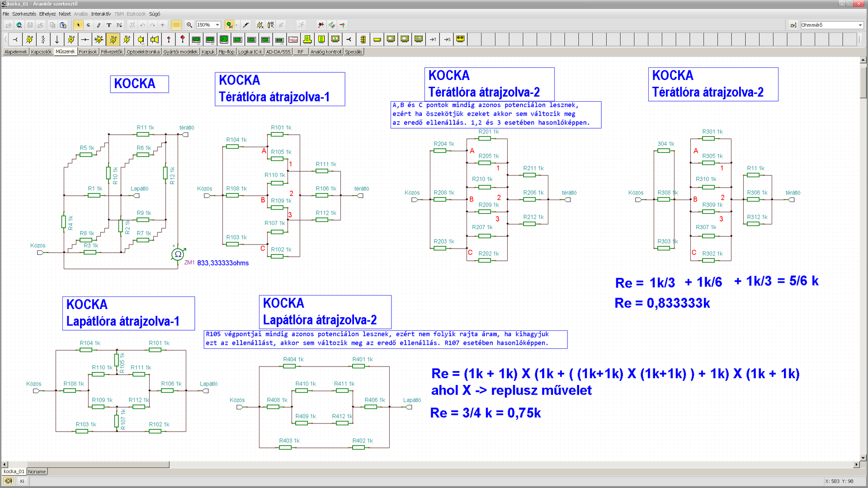Switch to the Félvezetők component tab

click(x=112, y=52)
